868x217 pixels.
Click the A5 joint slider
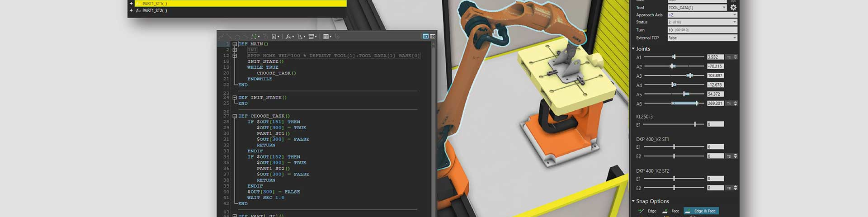(674, 94)
